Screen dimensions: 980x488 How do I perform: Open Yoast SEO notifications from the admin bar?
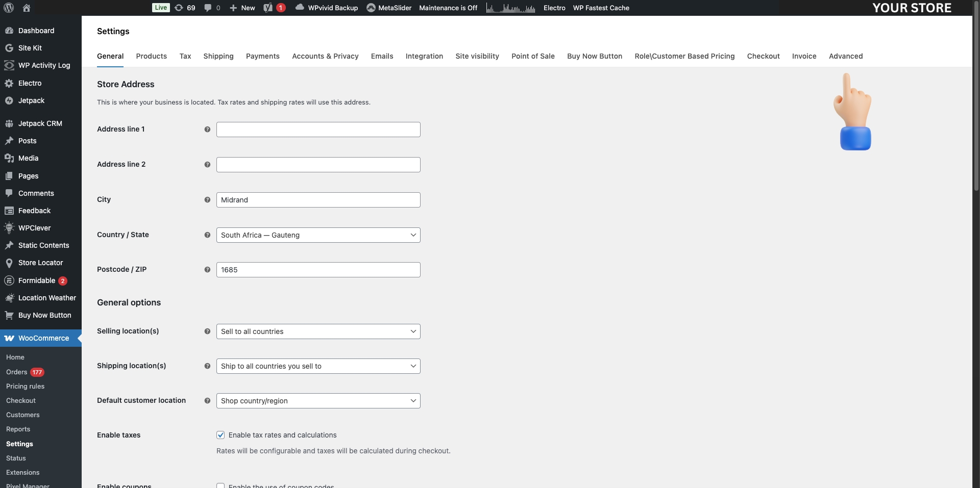(x=274, y=8)
